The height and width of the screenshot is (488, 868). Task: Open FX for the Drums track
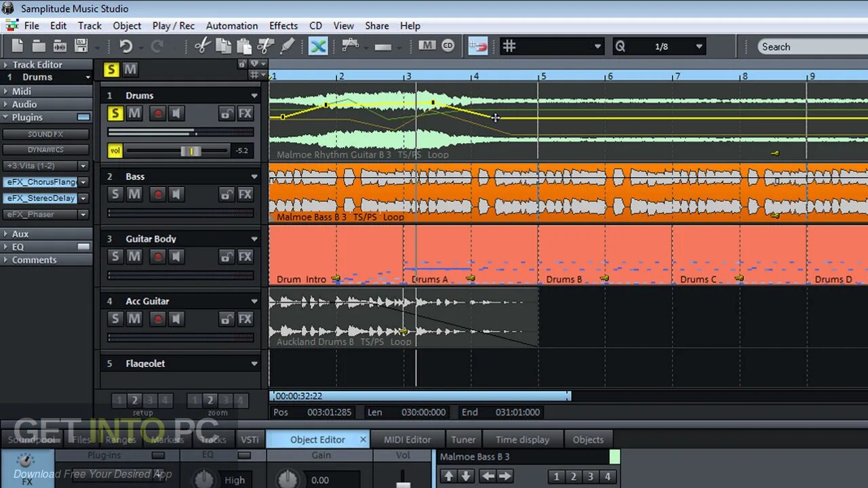[x=245, y=113]
